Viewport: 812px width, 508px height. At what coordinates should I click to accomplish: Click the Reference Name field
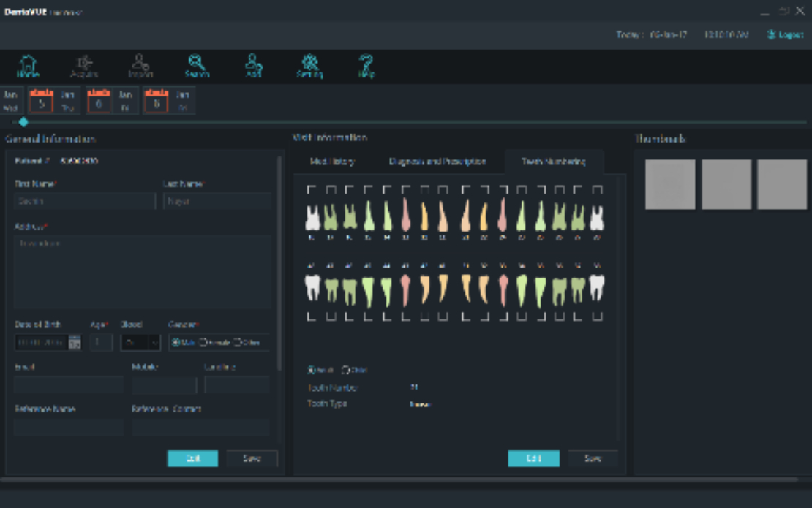[69, 427]
